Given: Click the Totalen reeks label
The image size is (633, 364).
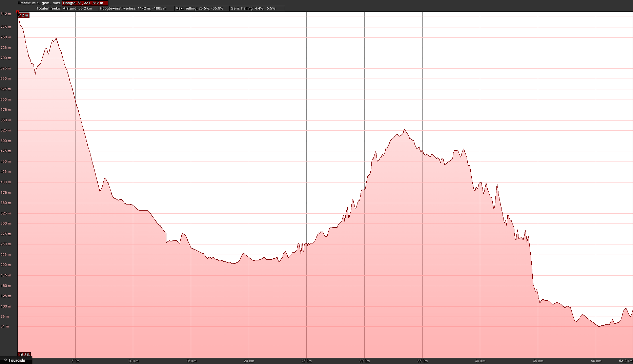Looking at the screenshot, I should (x=48, y=8).
